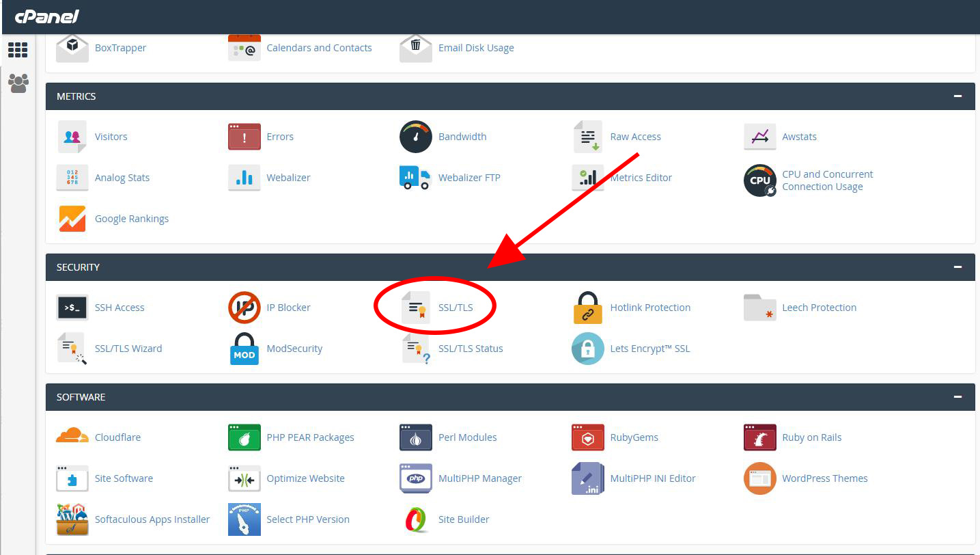980x555 pixels.
Task: Click the Security section header
Action: coord(510,267)
